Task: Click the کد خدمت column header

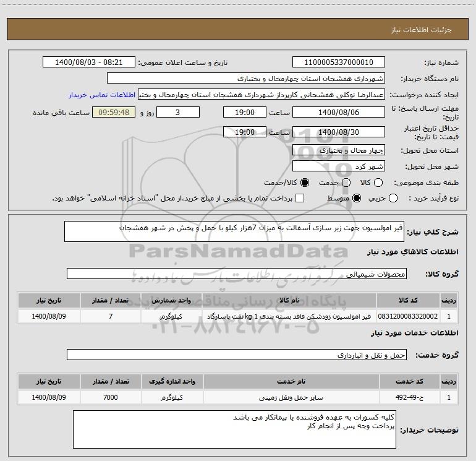Action: [409, 381]
